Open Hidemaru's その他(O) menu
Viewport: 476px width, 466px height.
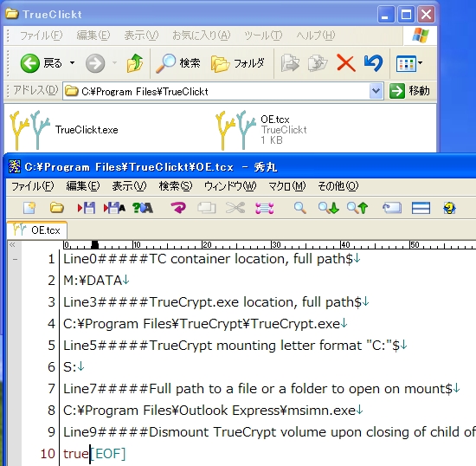tap(338, 186)
